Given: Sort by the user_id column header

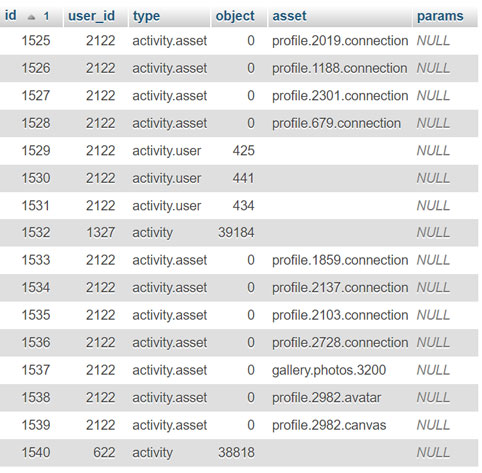Looking at the screenshot, I should [x=91, y=16].
